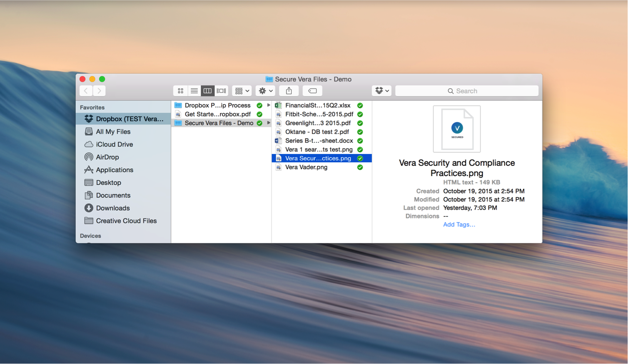Switch to list view in toolbar

[194, 91]
